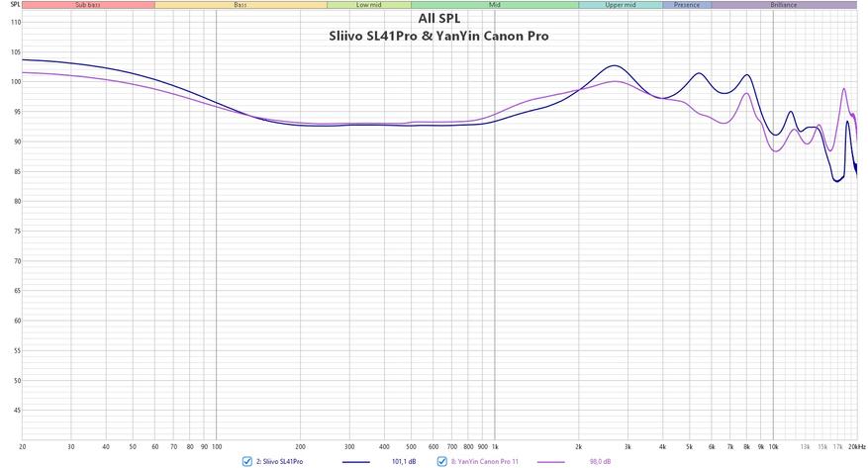Click the Mid band label
The image size is (868, 468).
pos(494,5)
